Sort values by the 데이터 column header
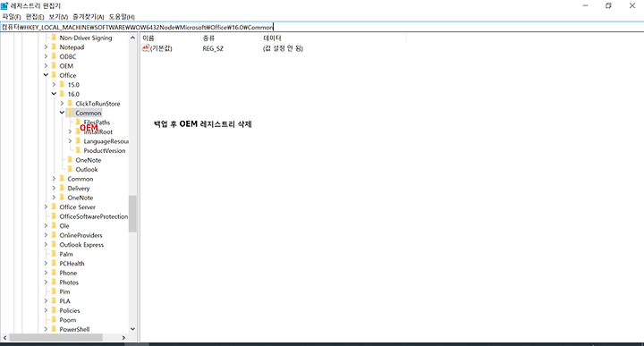 (333, 38)
